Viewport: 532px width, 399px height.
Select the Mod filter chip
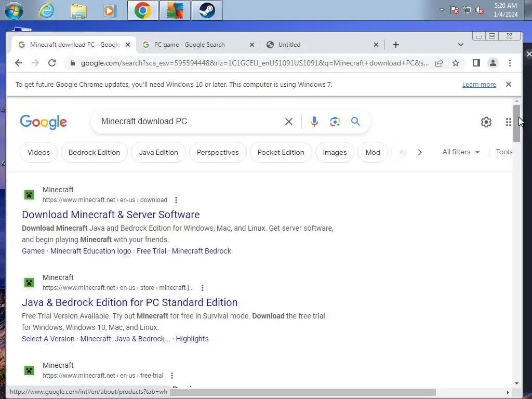click(x=373, y=152)
